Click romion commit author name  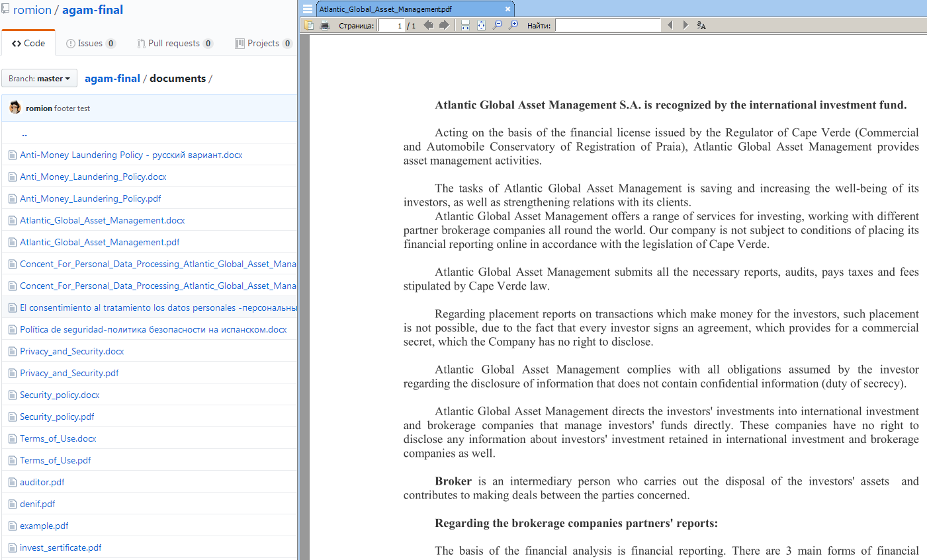click(39, 108)
